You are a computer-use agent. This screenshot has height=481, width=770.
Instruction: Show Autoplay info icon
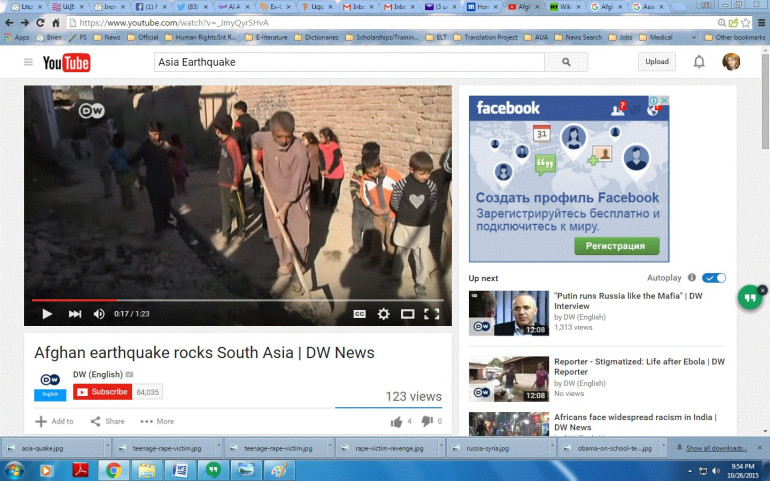click(x=691, y=278)
